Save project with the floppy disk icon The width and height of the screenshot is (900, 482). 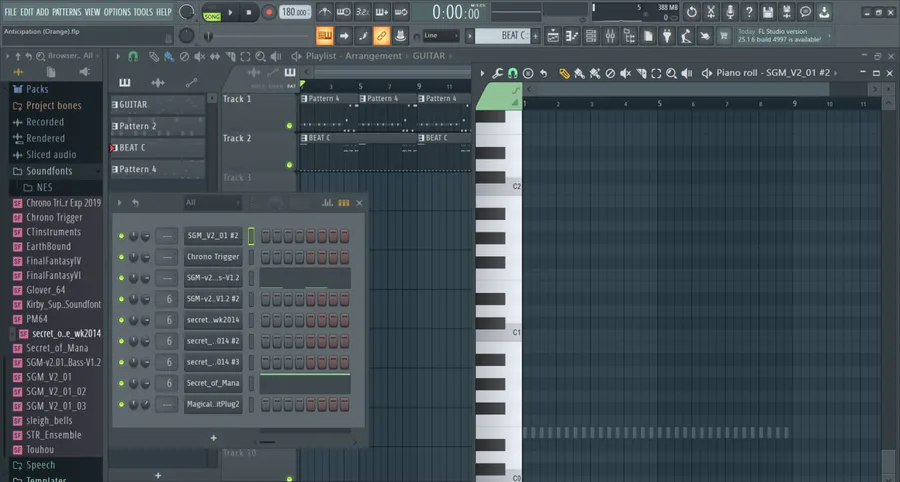[x=767, y=12]
